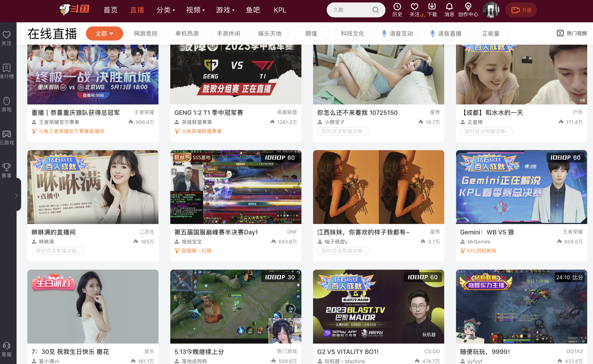This screenshot has width=593, height=364.
Task: Click 热门视频 play icon
Action: (x=560, y=33)
